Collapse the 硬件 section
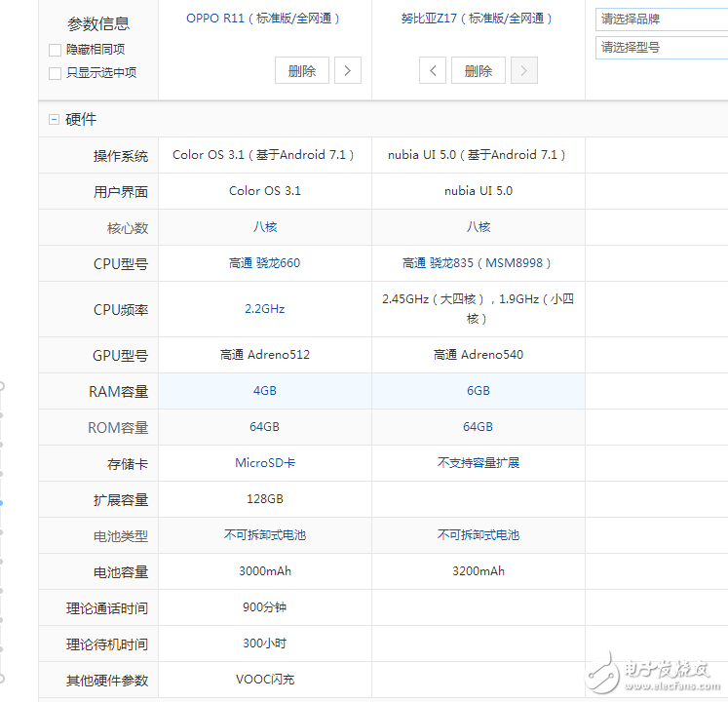The width and height of the screenshot is (728, 702). (54, 120)
